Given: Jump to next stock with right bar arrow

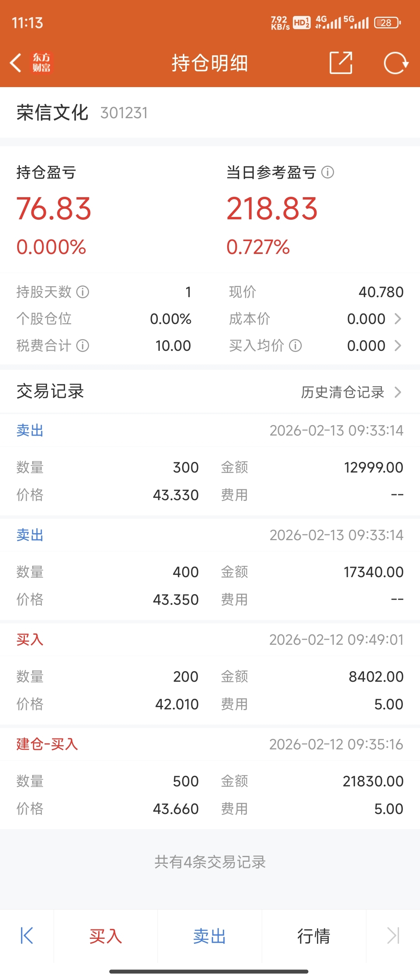Looking at the screenshot, I should (x=393, y=936).
